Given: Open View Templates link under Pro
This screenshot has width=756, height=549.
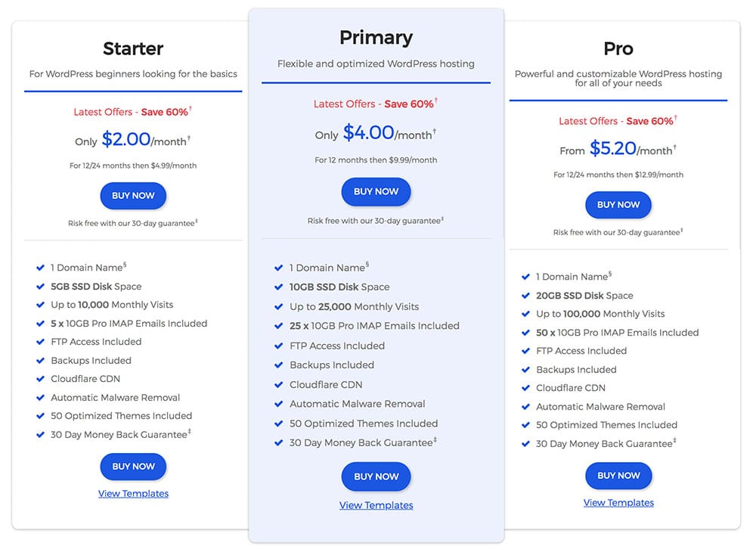Looking at the screenshot, I should [618, 503].
